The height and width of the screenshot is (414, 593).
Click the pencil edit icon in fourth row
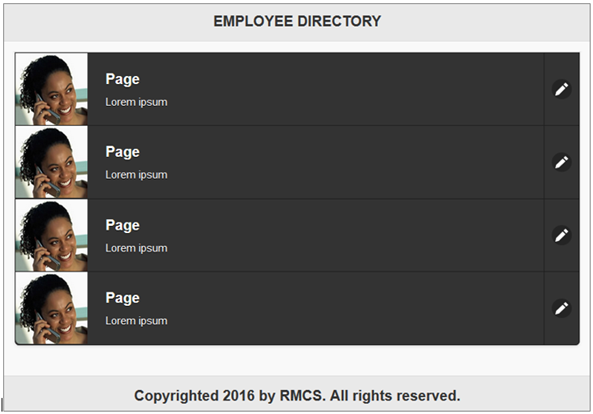561,308
